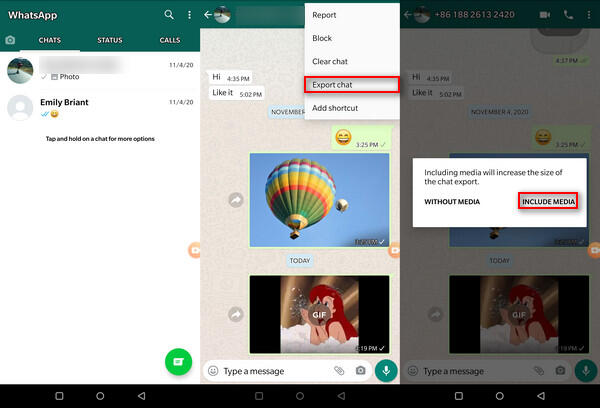The height and width of the screenshot is (408, 600).
Task: Choose Clear chat menu option
Action: (x=332, y=62)
